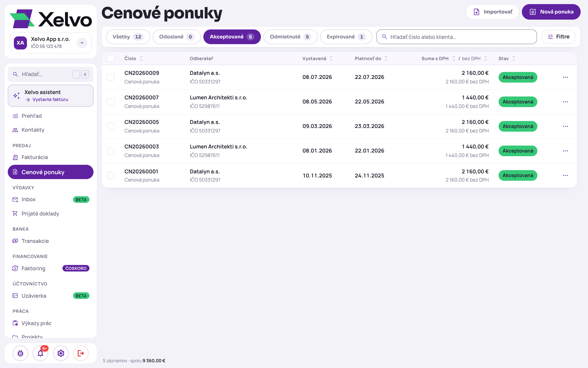This screenshot has height=368, width=588.
Task: Open Kontakty in sidebar
Action: pyautogui.click(x=51, y=130)
